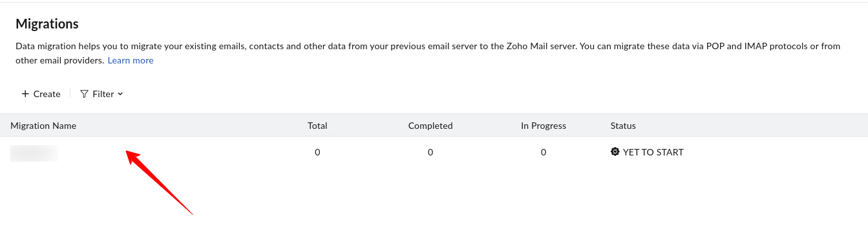The width and height of the screenshot is (868, 237).
Task: Click the Completed count value in the row
Action: coord(430,152)
